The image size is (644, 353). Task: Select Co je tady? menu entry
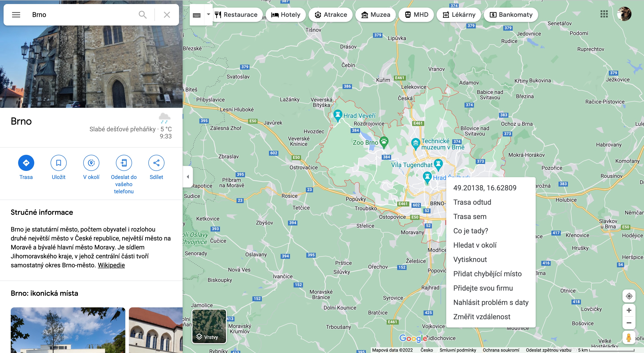pos(471,231)
